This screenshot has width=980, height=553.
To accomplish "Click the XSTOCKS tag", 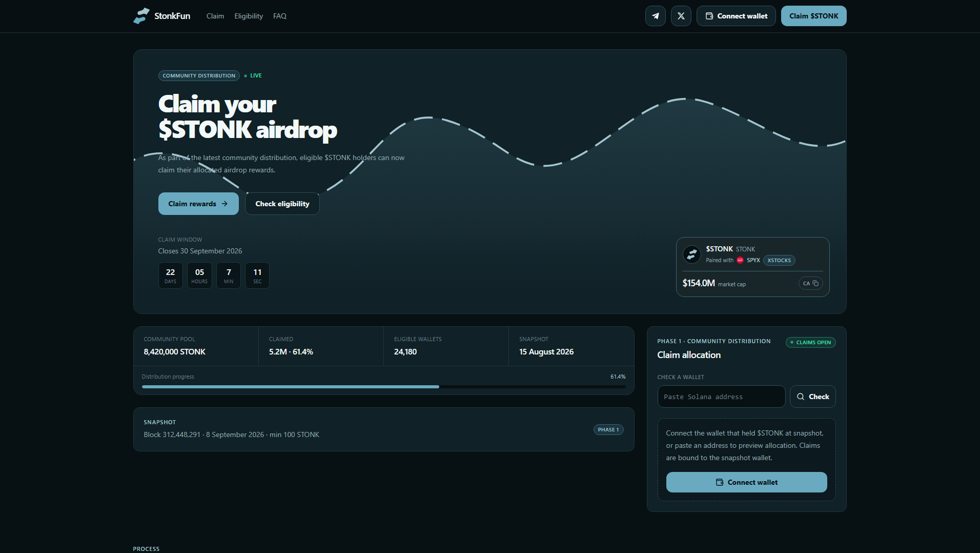I will point(779,260).
